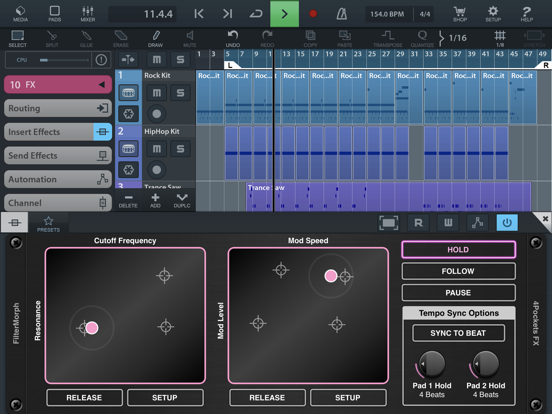Freeze the Rock Kit track snowflake
552x414 pixels.
pyautogui.click(x=128, y=114)
